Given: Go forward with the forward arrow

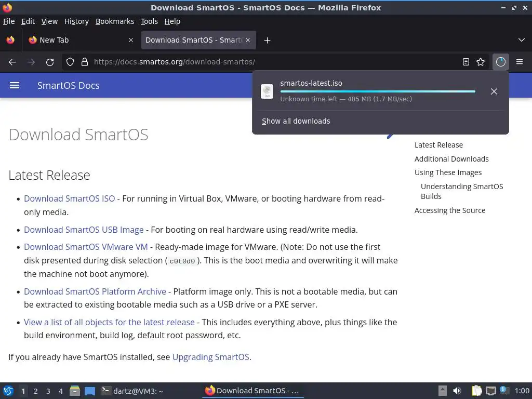Looking at the screenshot, I should click(31, 62).
